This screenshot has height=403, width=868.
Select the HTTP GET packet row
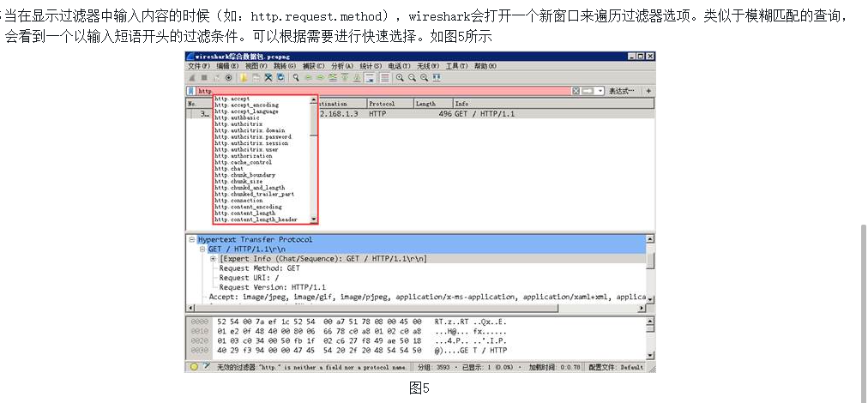[x=420, y=114]
